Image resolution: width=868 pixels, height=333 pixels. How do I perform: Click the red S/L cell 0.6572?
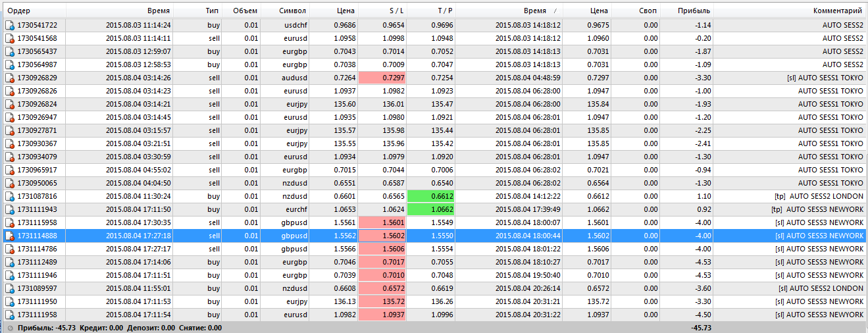coord(383,288)
